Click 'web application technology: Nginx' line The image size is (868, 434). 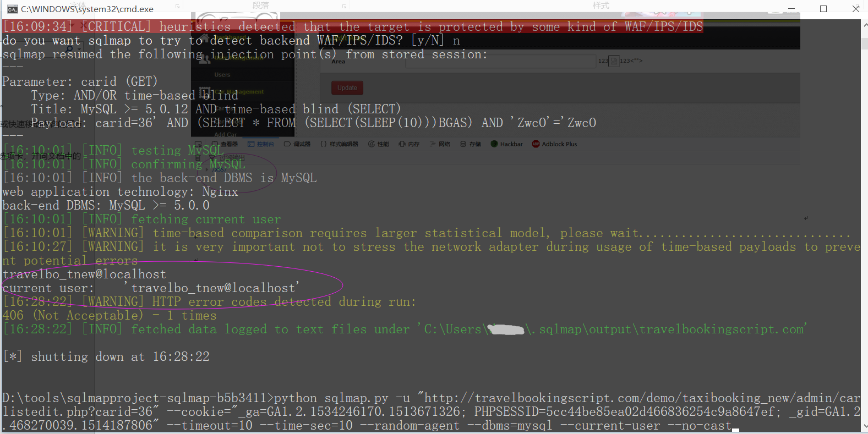(x=120, y=191)
